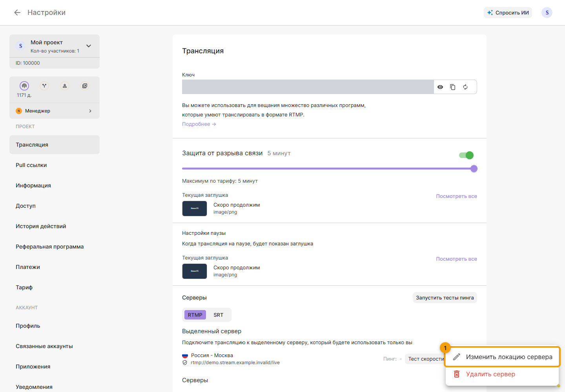Open История действий in the sidebar
The height and width of the screenshot is (392, 565).
pos(55,226)
